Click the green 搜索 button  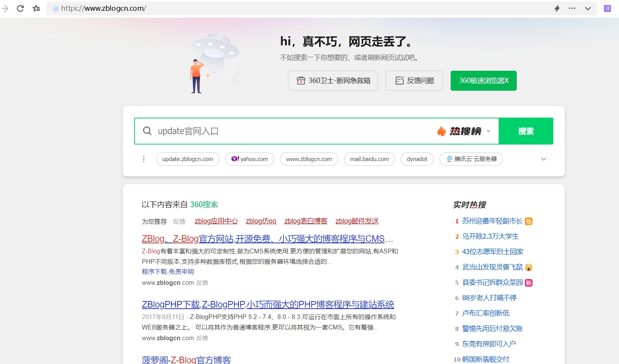pyautogui.click(x=526, y=131)
